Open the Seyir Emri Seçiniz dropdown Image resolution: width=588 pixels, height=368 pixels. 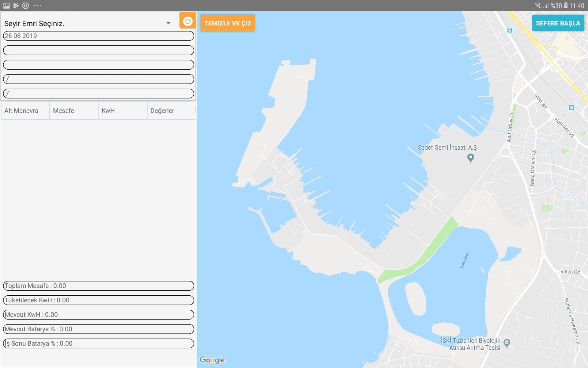88,23
